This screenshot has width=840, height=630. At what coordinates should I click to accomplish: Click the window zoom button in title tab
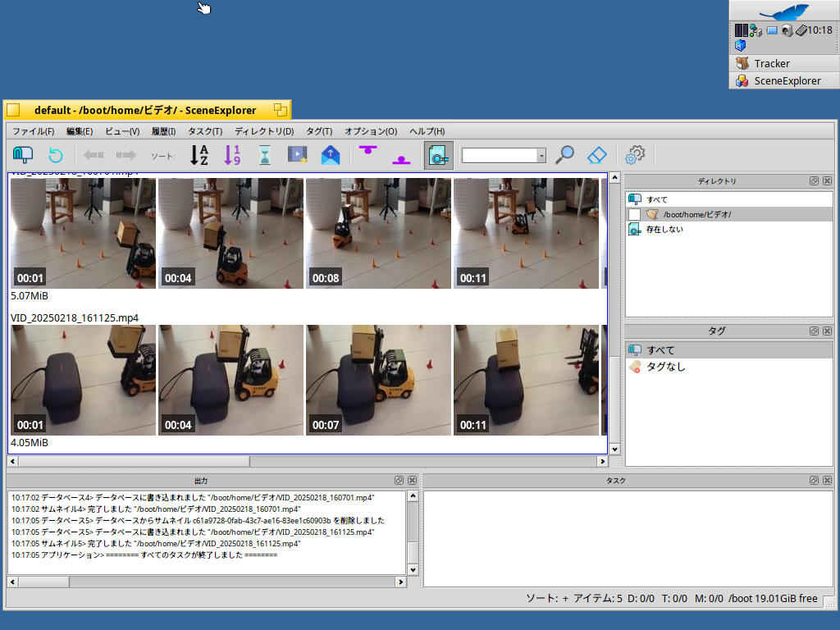tap(281, 110)
